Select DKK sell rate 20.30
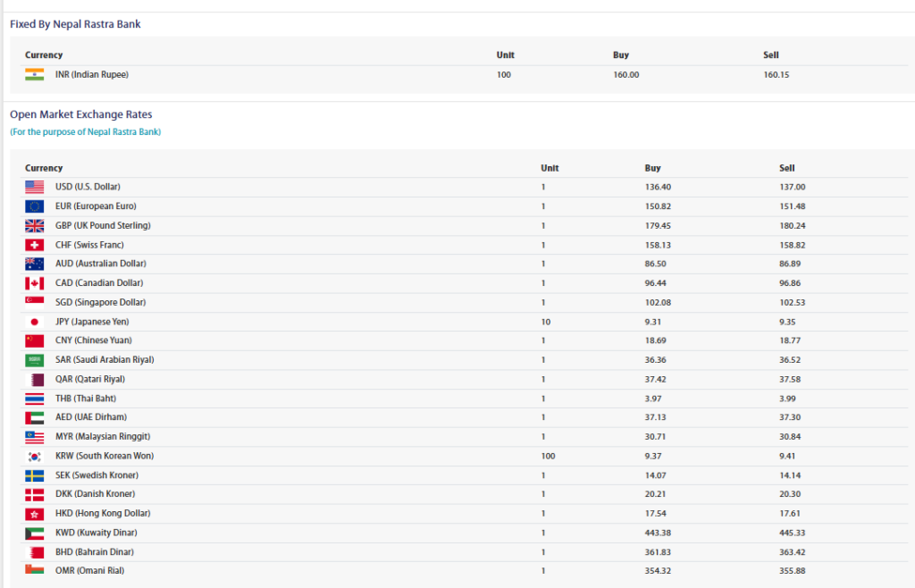915x588 pixels. tap(790, 493)
